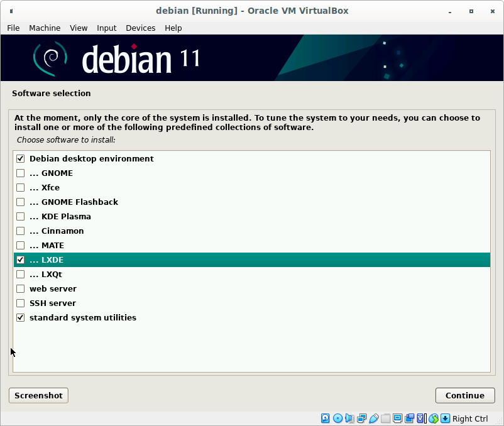Click the network adapters status icon
Viewport: 504px width, 426px height.
361,418
